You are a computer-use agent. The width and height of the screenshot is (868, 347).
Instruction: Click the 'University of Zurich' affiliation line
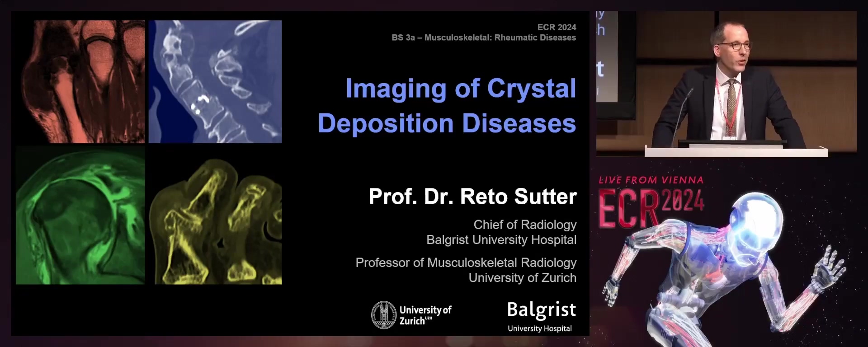tap(522, 277)
